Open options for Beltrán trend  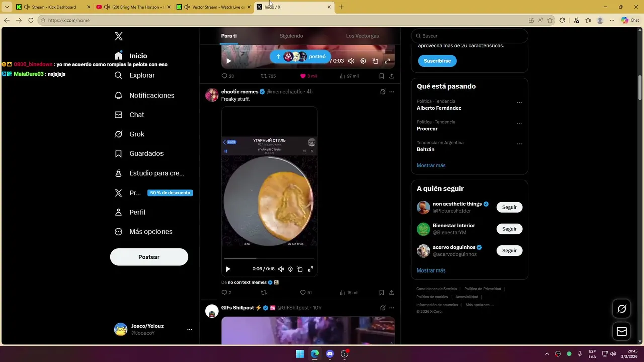point(519,144)
